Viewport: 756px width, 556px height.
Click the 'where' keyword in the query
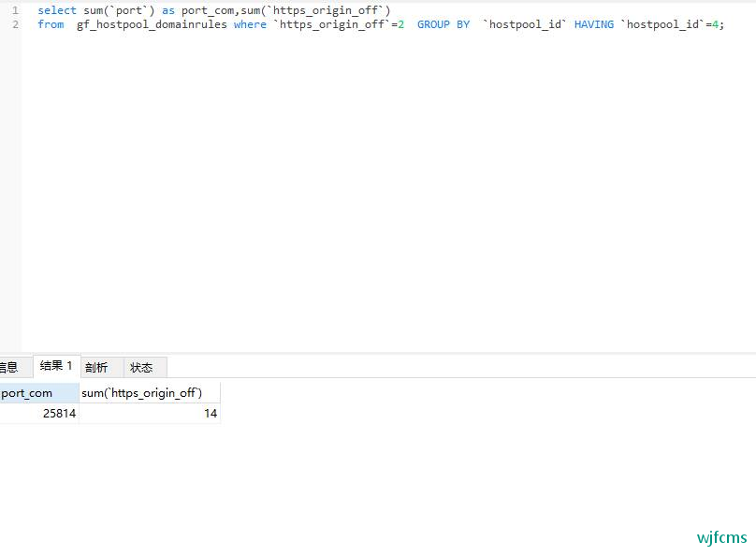(x=250, y=24)
